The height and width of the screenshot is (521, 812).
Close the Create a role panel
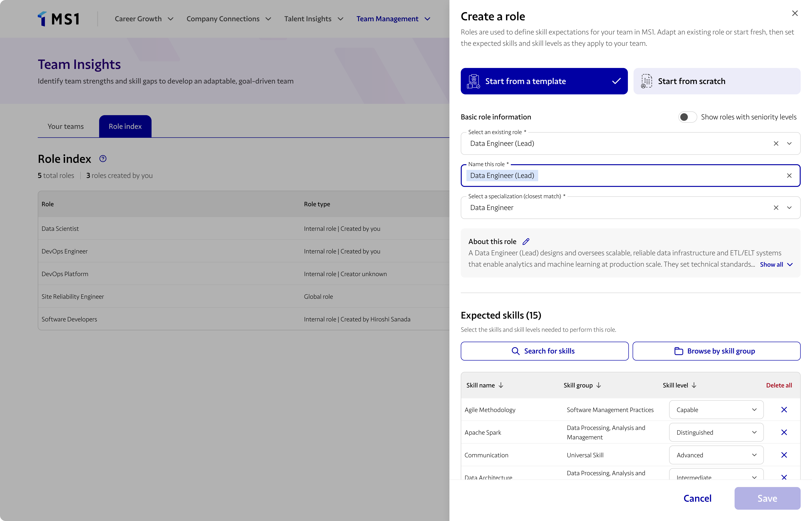point(795,13)
